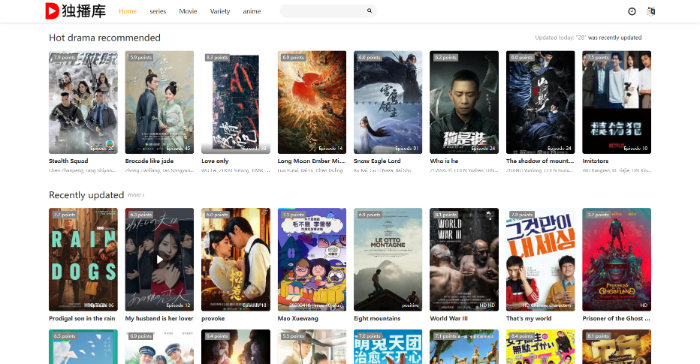Viewport: 700px width, 364px height.
Task: Open the series category
Action: (158, 11)
